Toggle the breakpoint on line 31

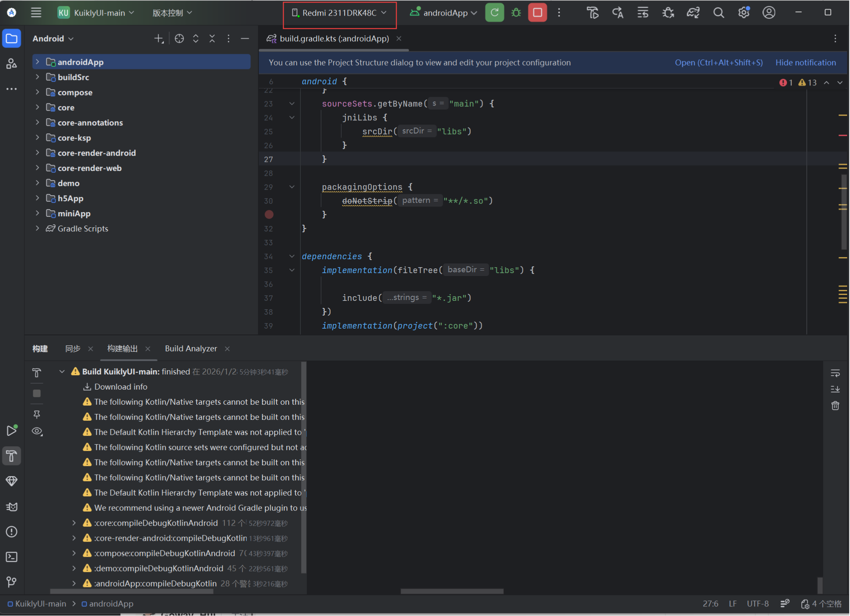coord(269,215)
